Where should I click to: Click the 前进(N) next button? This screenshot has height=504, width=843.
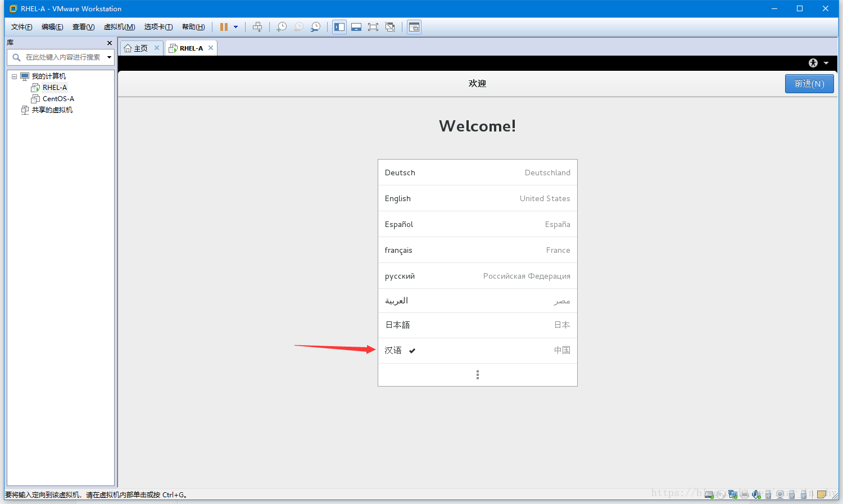(x=809, y=84)
